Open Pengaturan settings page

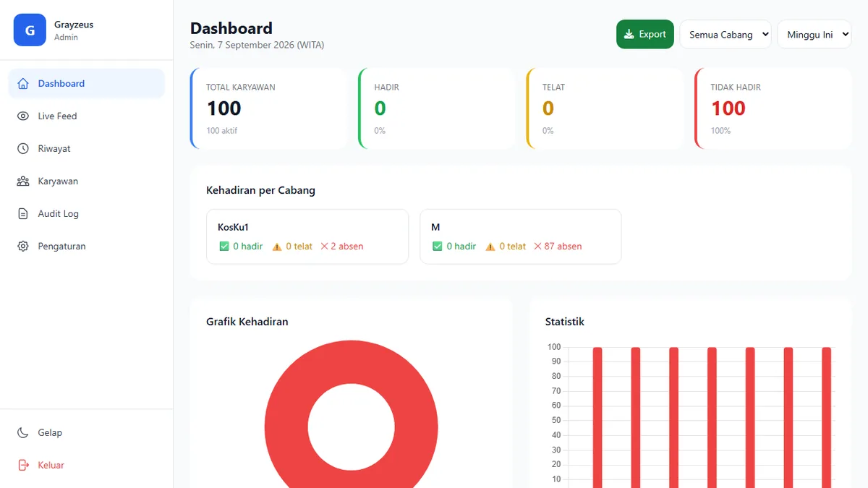tap(87, 246)
